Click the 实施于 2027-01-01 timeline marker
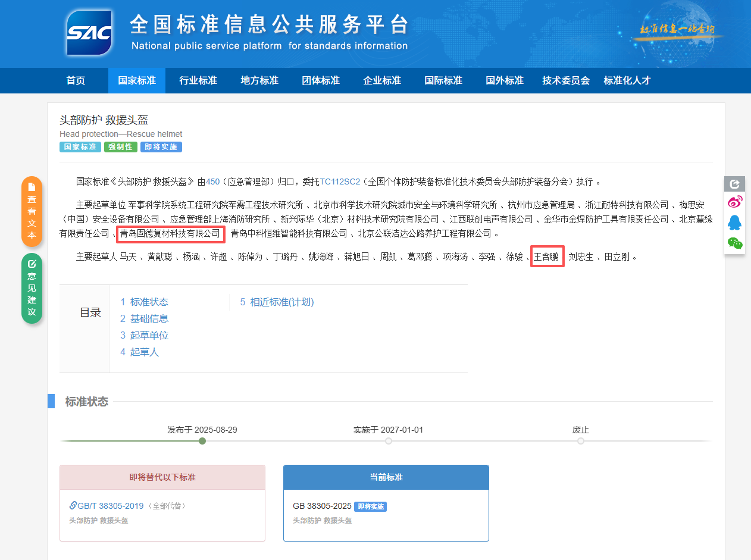The width and height of the screenshot is (751, 560). (x=389, y=441)
